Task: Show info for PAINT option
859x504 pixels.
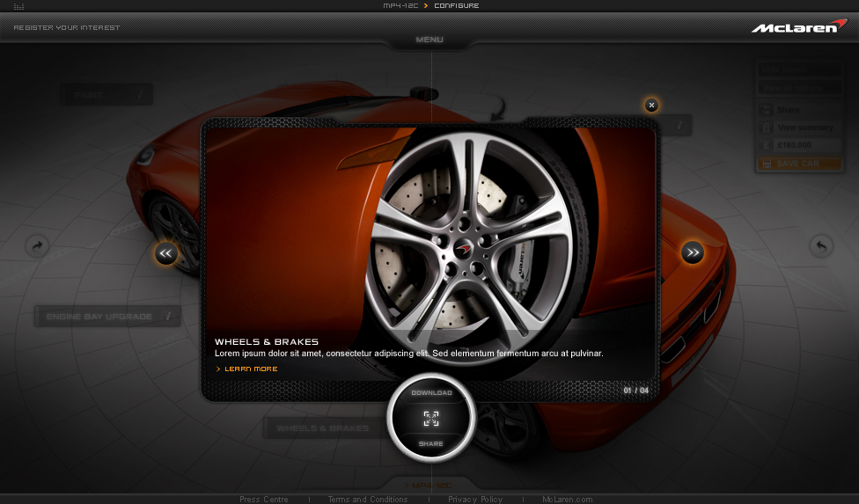Action: click(x=140, y=95)
